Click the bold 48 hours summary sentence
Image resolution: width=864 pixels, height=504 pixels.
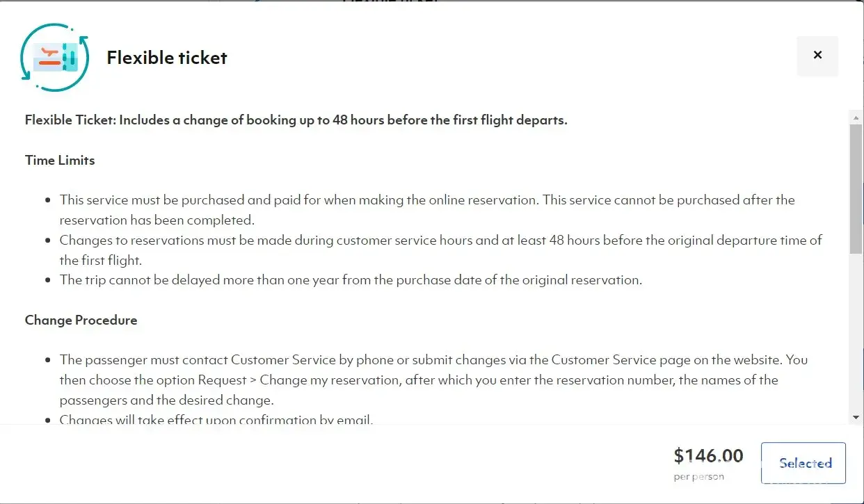pyautogui.click(x=296, y=120)
